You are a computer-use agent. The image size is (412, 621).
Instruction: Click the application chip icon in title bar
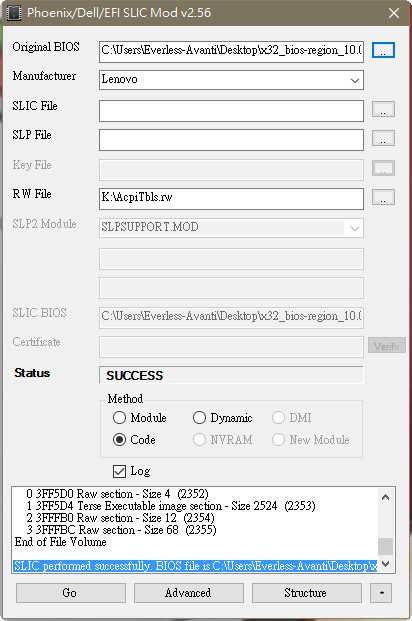coord(14,13)
